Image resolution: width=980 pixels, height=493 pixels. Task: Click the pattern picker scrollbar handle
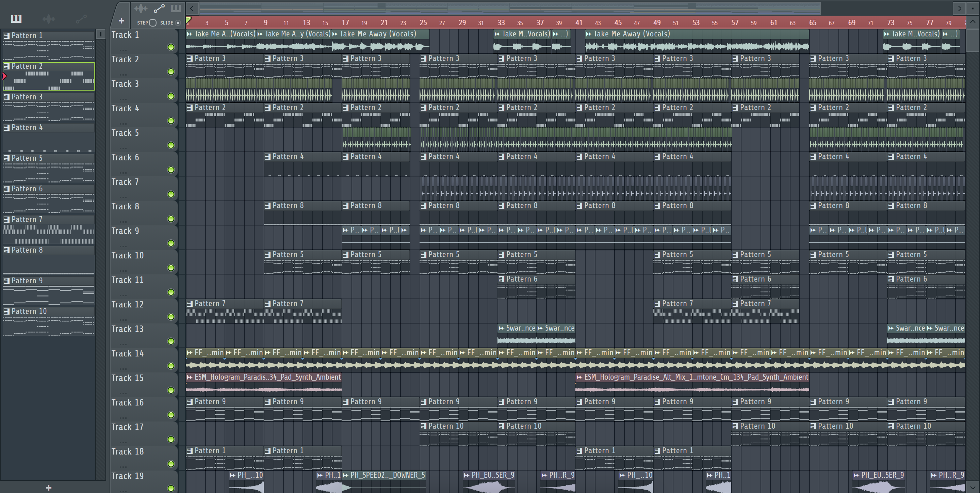100,34
